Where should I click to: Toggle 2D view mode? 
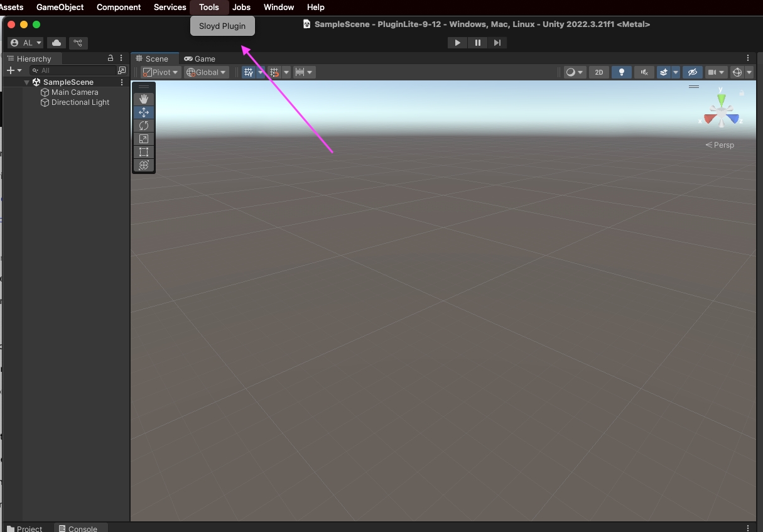click(x=598, y=72)
